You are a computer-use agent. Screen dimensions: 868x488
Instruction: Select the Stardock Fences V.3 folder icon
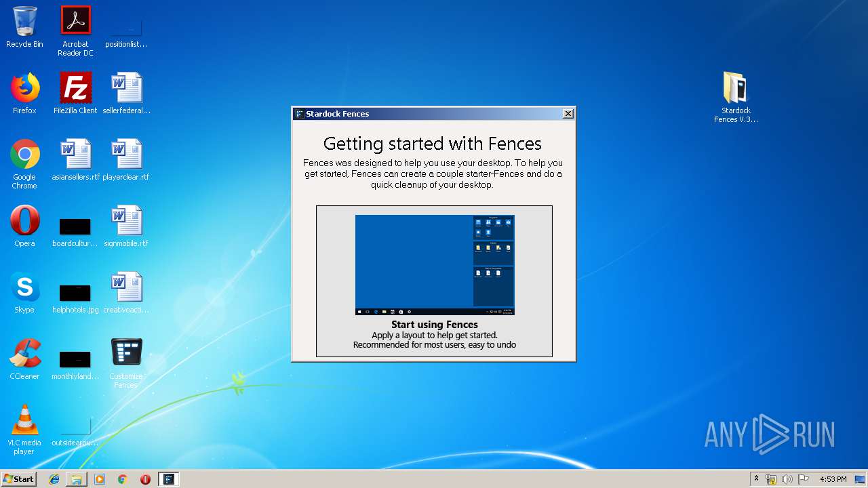point(736,98)
